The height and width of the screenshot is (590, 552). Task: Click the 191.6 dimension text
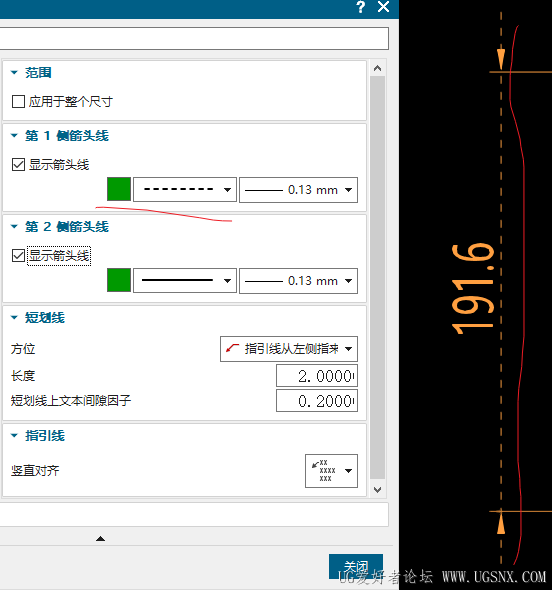click(x=473, y=289)
